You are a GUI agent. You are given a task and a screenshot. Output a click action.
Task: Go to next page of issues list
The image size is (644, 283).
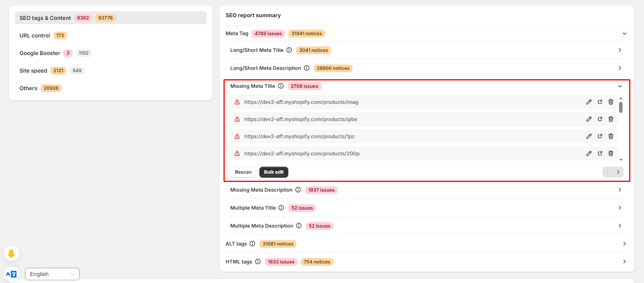[618, 172]
